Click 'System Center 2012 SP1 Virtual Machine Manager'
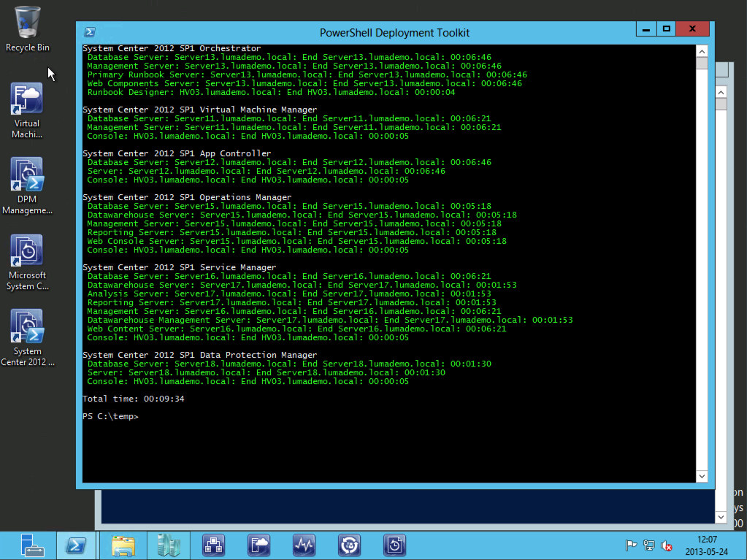The image size is (747, 560). click(x=199, y=110)
